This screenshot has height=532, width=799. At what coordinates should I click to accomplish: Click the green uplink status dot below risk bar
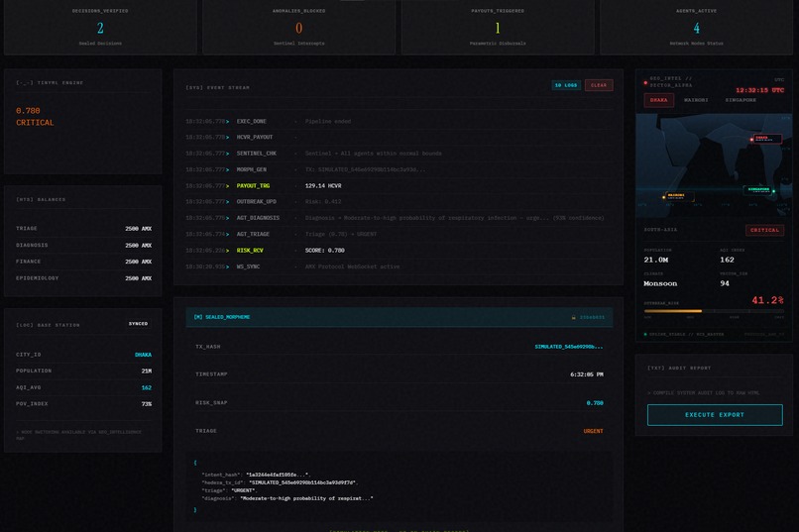(x=645, y=335)
